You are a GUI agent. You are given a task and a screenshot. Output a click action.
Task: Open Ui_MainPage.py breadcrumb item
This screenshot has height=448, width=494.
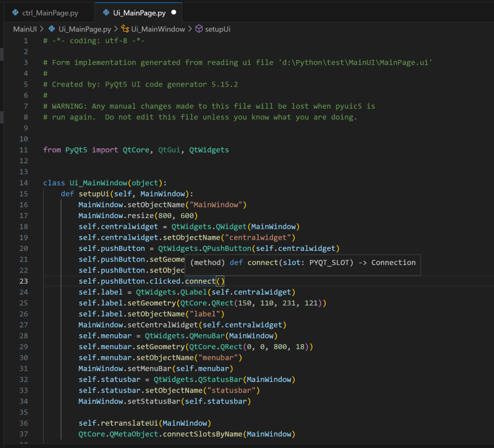(x=85, y=29)
